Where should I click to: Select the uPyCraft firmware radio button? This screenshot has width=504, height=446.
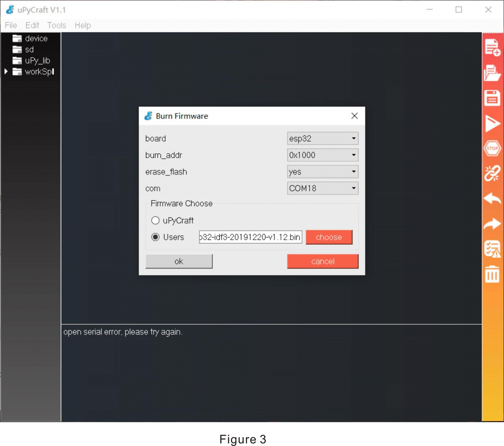point(156,221)
